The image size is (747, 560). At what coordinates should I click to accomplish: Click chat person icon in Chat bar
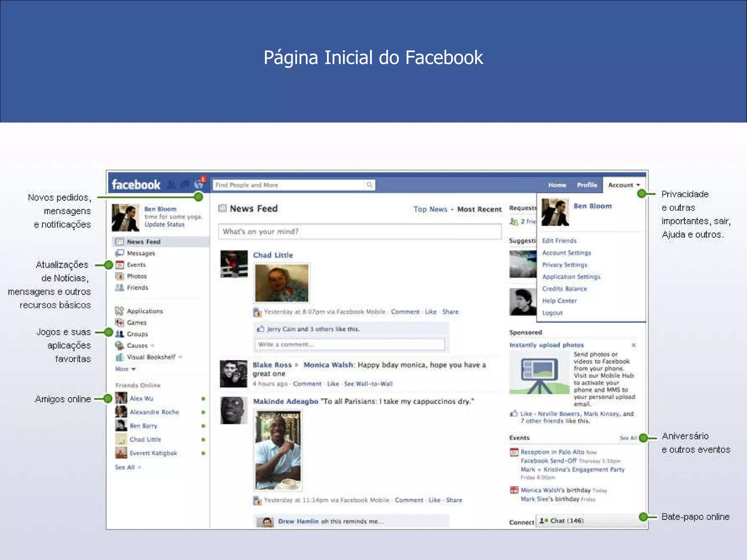click(x=544, y=521)
